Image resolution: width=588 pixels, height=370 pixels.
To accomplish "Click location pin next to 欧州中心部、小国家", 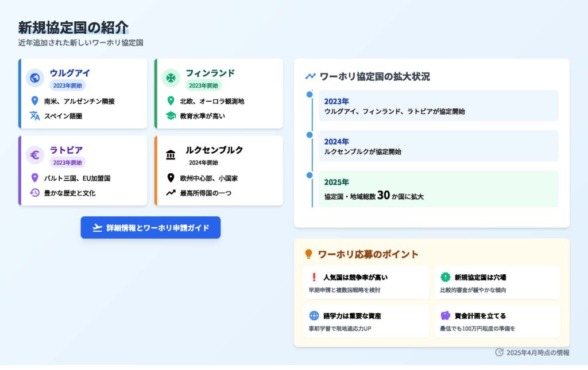I will 171,178.
